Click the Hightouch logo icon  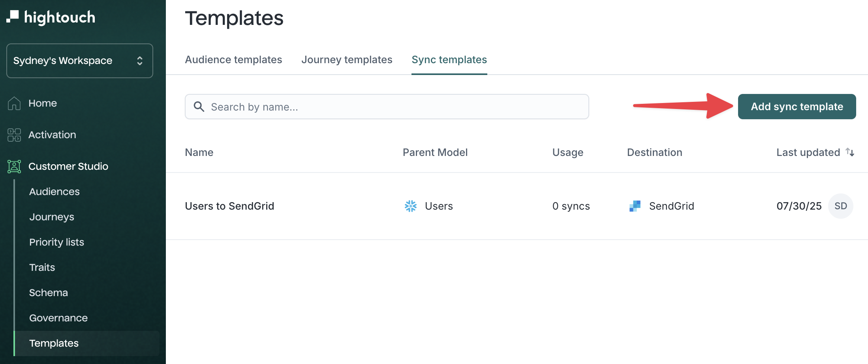point(13,17)
